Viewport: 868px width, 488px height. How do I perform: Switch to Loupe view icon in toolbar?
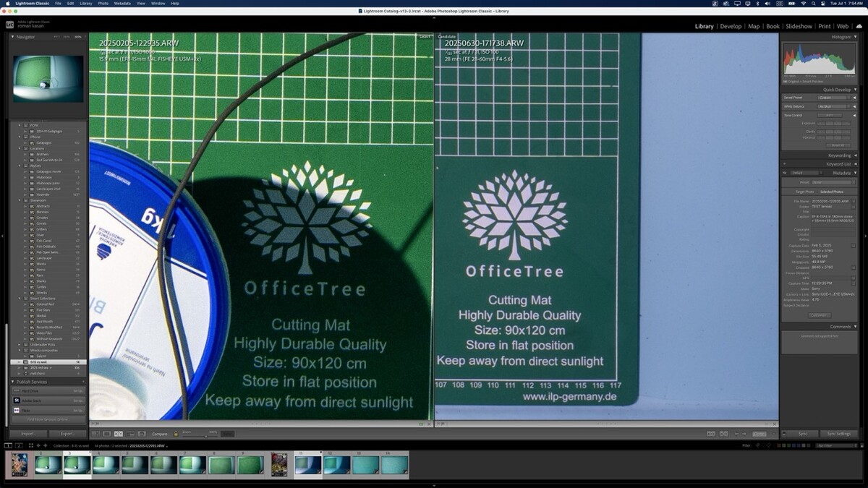click(x=107, y=434)
